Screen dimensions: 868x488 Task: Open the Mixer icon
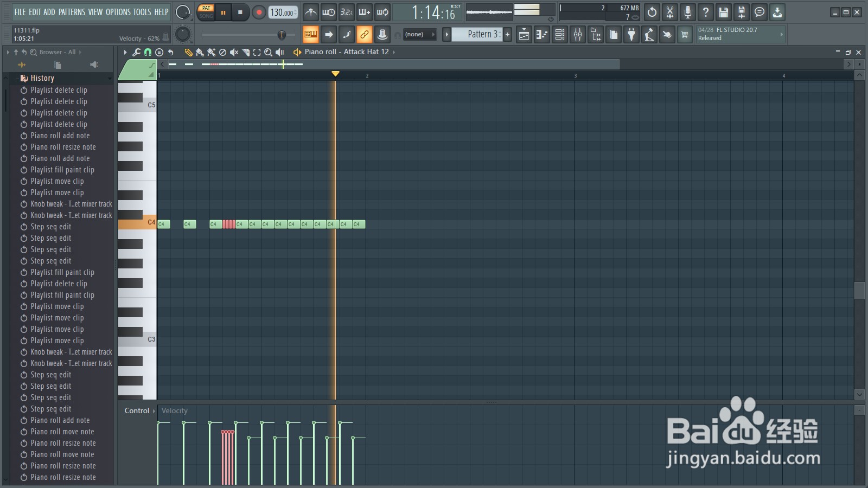(578, 35)
